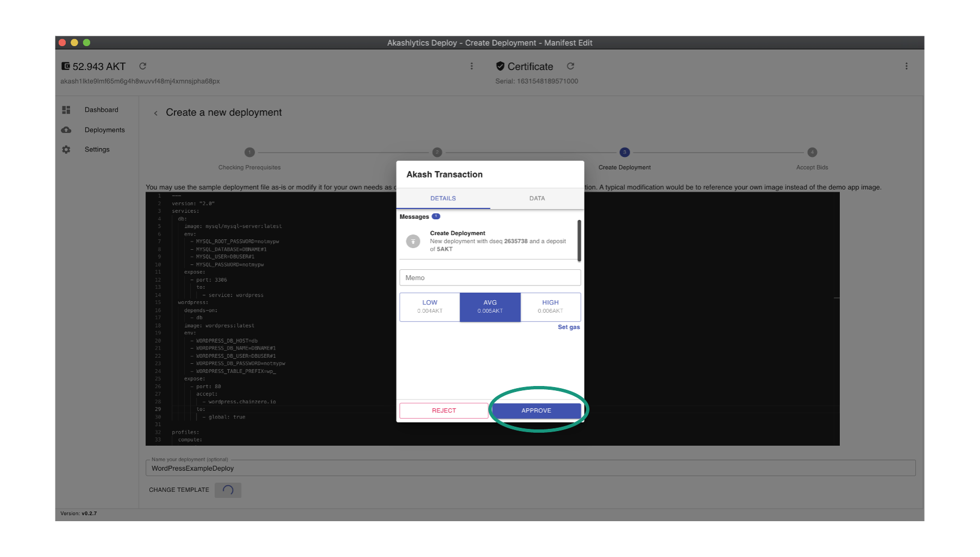
Task: Click the Accept Bids step label
Action: [812, 168]
